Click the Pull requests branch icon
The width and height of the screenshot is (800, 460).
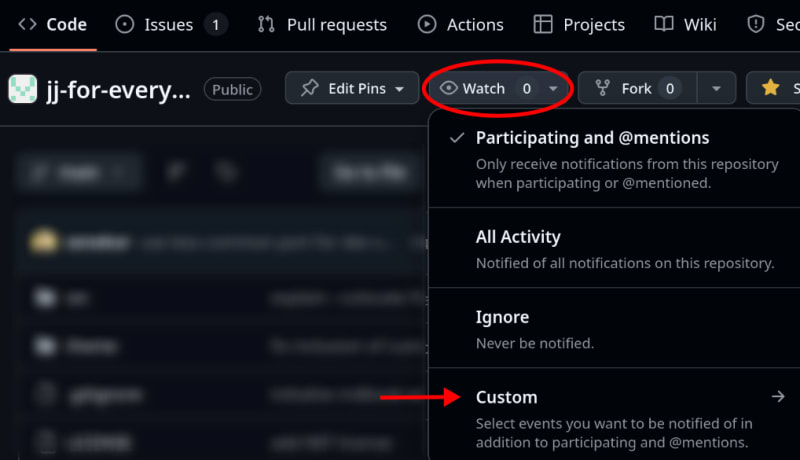[266, 24]
